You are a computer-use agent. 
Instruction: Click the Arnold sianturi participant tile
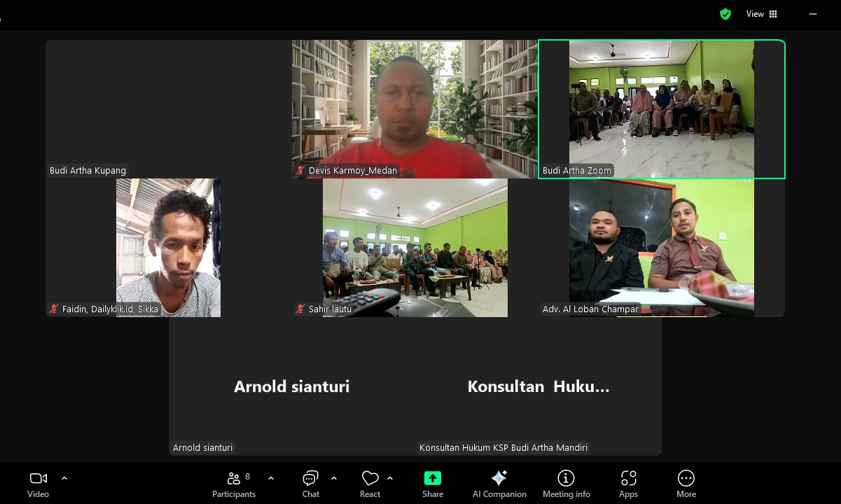291,386
